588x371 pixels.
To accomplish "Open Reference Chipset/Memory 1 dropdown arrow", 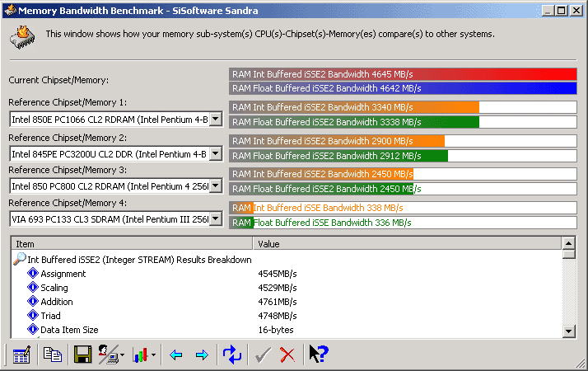I will (216, 120).
